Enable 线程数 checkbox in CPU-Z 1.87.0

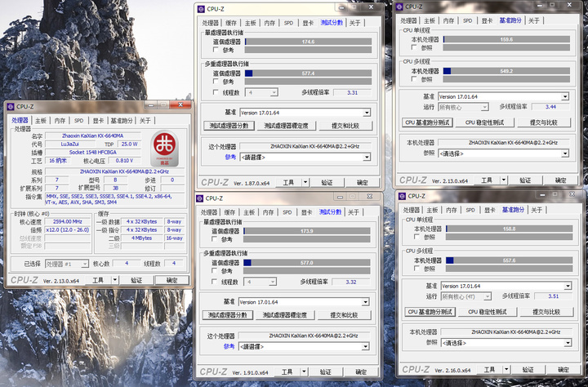pos(216,92)
